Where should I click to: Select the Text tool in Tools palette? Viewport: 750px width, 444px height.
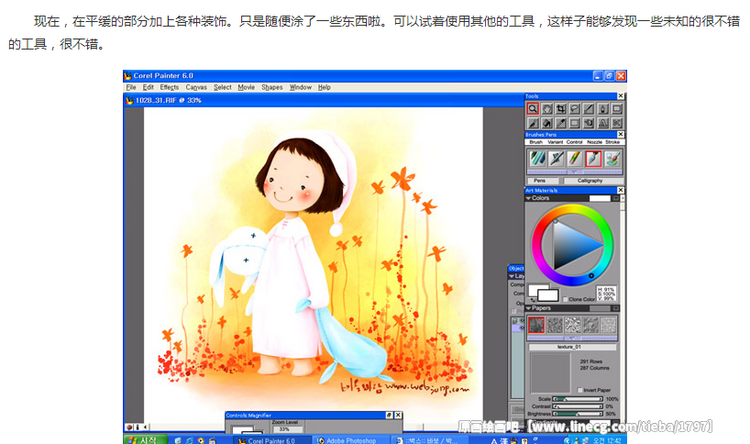603,122
